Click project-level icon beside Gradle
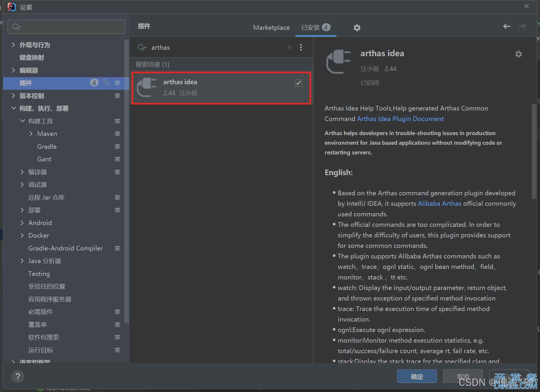This screenshot has width=540, height=392. point(117,146)
